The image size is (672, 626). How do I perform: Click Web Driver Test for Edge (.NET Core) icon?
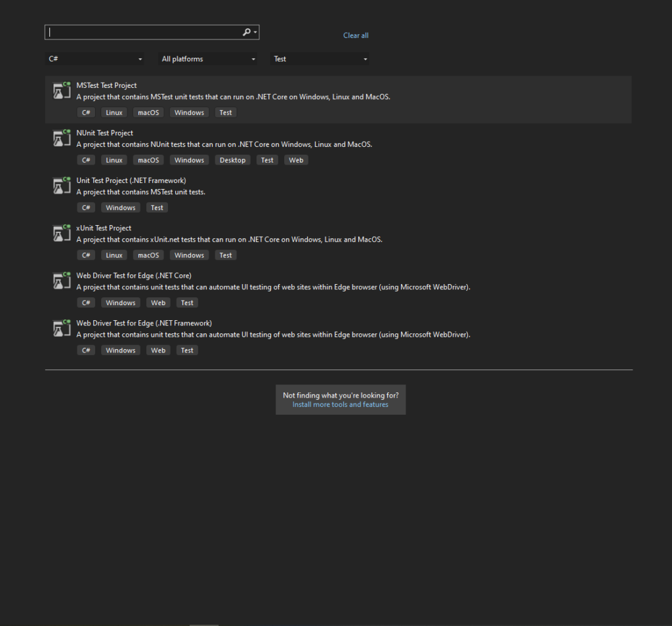pyautogui.click(x=62, y=281)
